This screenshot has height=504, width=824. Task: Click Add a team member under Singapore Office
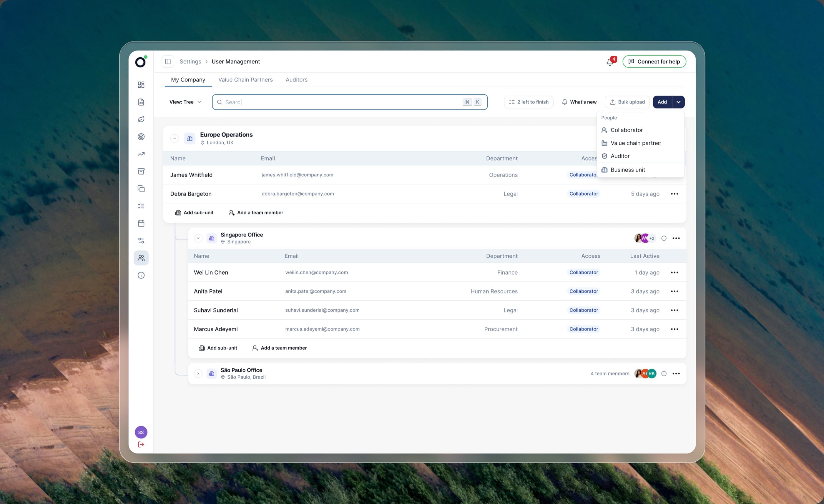280,348
